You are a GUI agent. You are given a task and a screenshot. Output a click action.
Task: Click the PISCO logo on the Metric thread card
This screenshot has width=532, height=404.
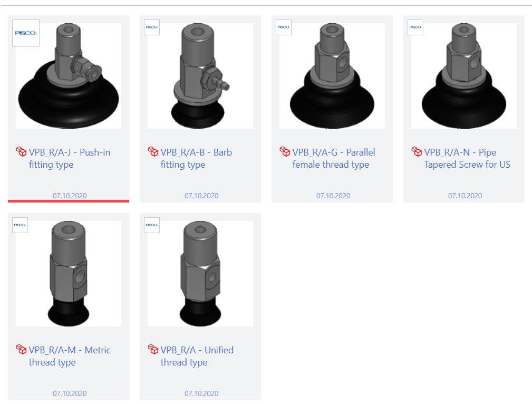click(20, 225)
